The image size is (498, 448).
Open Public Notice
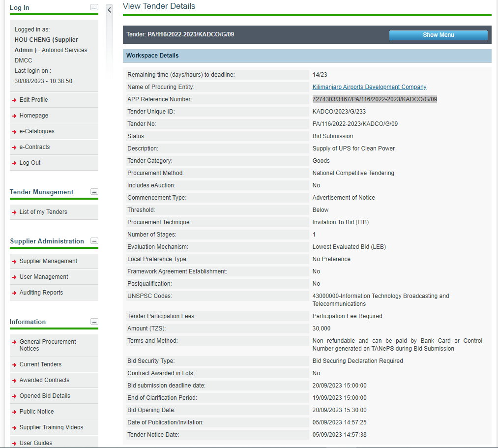pyautogui.click(x=36, y=412)
